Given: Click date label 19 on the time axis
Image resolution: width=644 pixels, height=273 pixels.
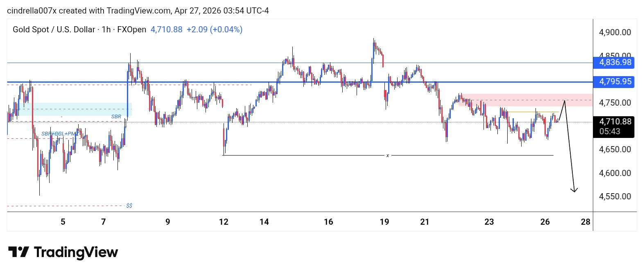Looking at the screenshot, I should pyautogui.click(x=384, y=222).
